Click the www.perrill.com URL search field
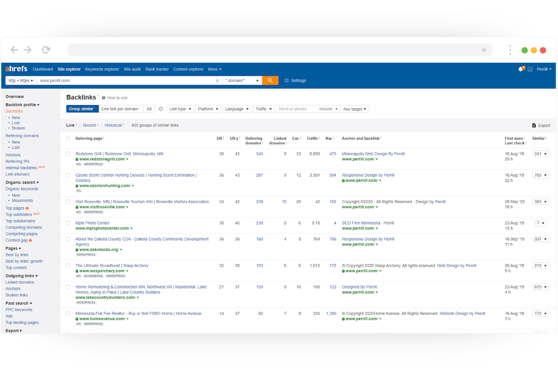Screen dimensions: 558x392 pyautogui.click(x=126, y=80)
